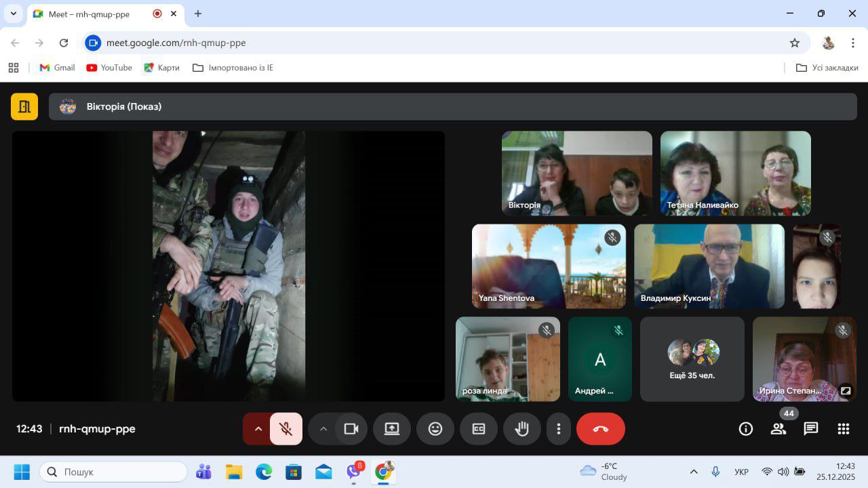868x488 pixels.
Task: Open the activities grid icon
Action: click(x=843, y=429)
